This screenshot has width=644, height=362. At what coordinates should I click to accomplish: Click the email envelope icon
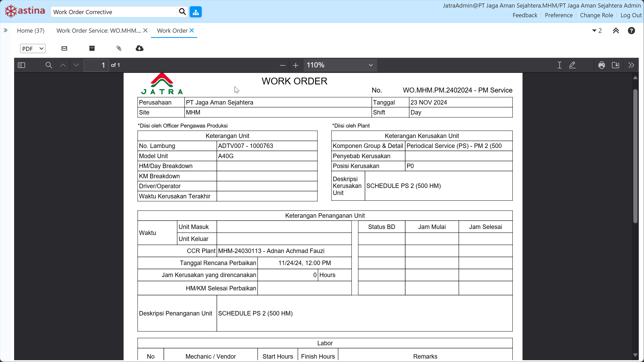click(64, 48)
